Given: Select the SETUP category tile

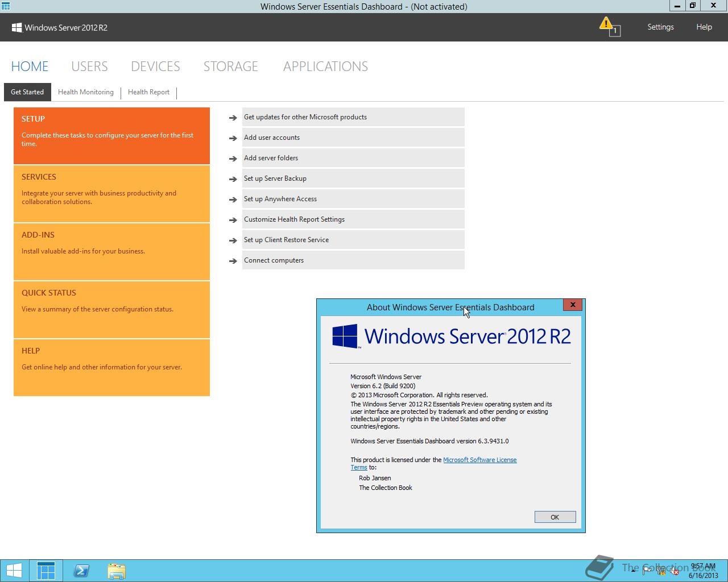Looking at the screenshot, I should [111, 136].
